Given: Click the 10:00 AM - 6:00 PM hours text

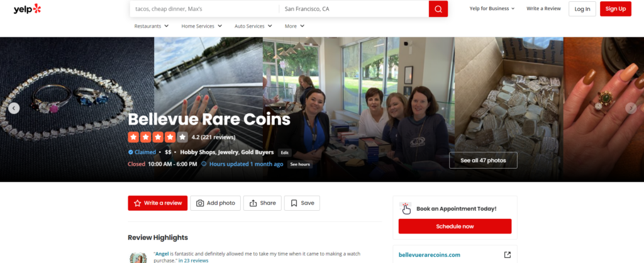Looking at the screenshot, I should pyautogui.click(x=173, y=164).
